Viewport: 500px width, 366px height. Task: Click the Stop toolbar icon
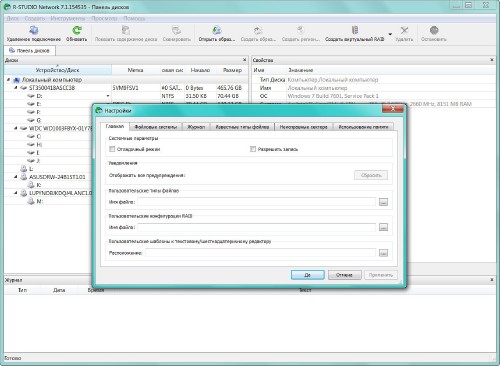click(x=434, y=30)
